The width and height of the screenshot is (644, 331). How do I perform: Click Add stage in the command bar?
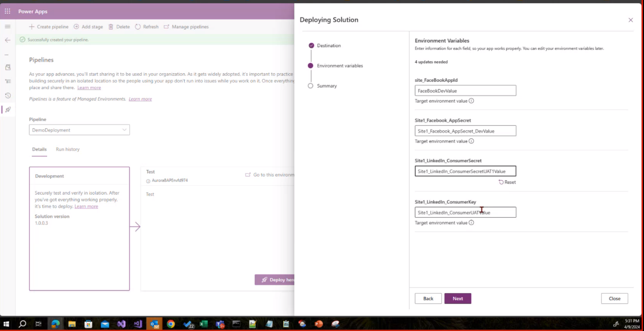tap(88, 27)
